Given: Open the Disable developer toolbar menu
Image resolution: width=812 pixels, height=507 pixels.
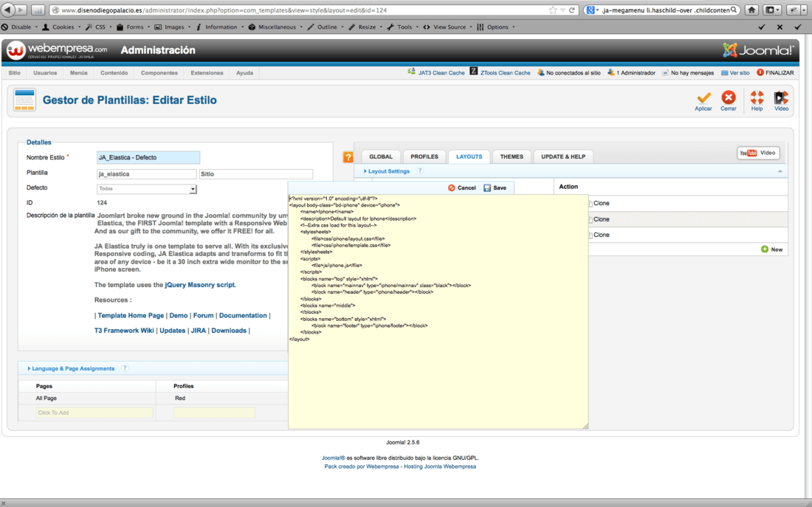Looking at the screenshot, I should click(19, 27).
